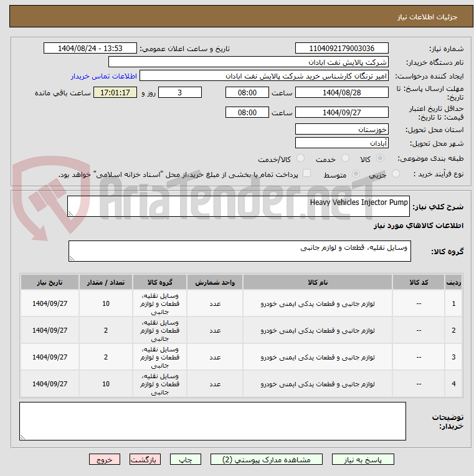
Task: Select the کالا radio button
Action: coord(380,158)
